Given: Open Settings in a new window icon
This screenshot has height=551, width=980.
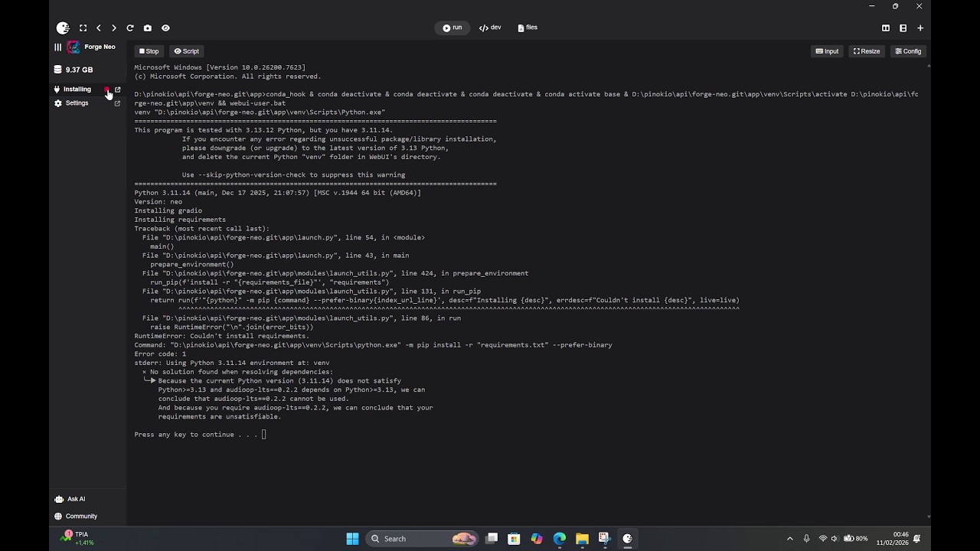Looking at the screenshot, I should point(117,103).
